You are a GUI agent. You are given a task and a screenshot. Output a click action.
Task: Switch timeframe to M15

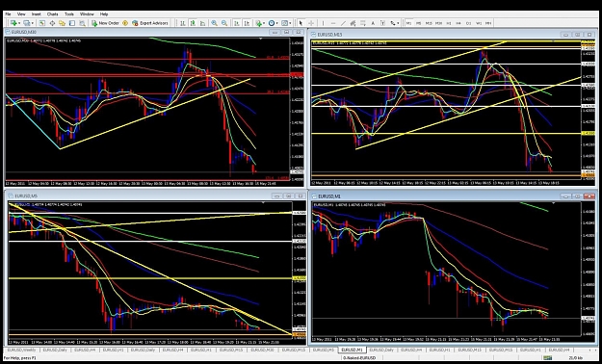(x=429, y=23)
